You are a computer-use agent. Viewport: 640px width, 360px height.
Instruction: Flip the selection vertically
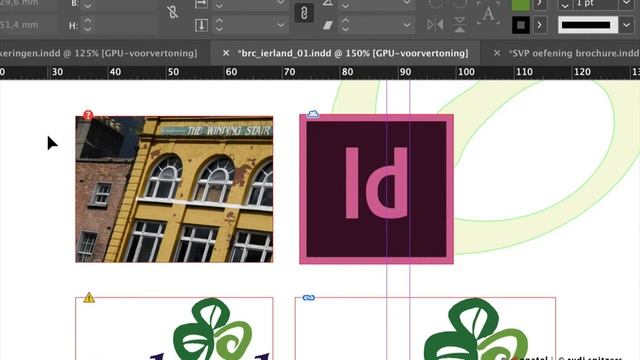(460, 25)
